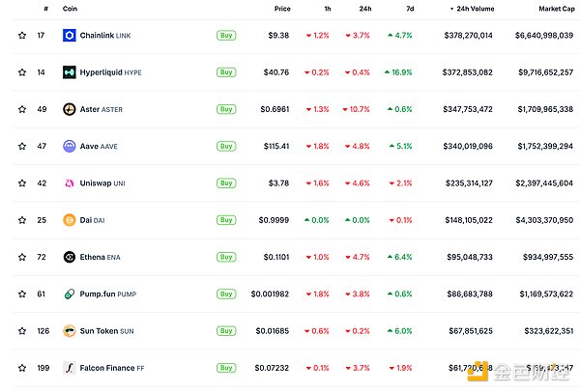
Task: Toggle the favorite star for Uniswap
Action: pos(21,183)
